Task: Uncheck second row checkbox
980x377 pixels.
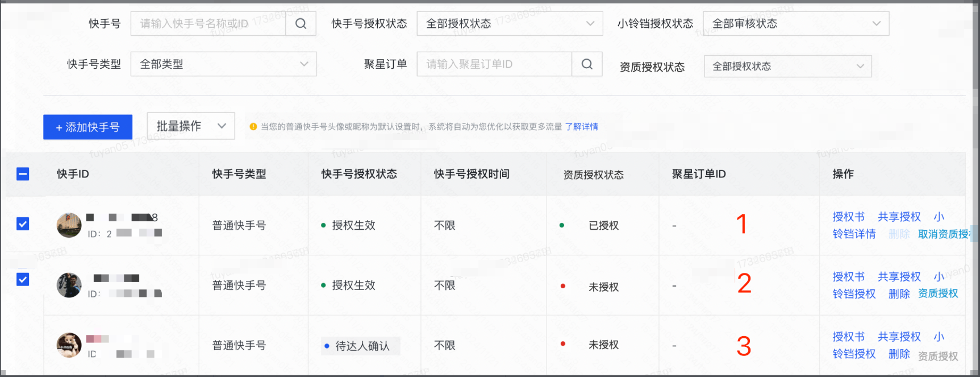Action: tap(23, 279)
